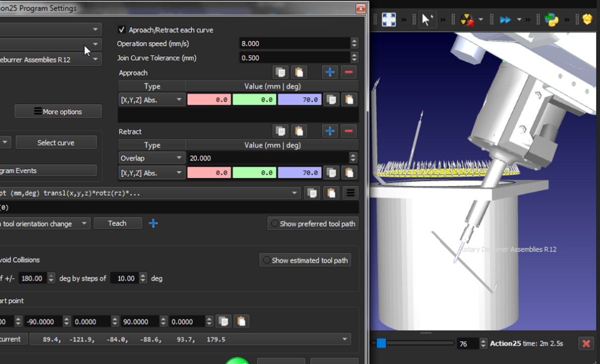Click the copy icon in Approach header

coord(280,73)
